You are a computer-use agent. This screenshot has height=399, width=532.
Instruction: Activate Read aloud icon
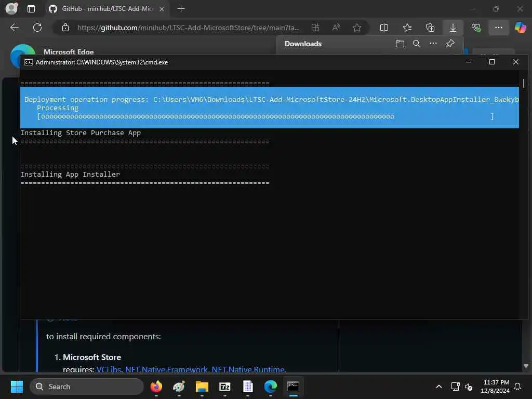click(x=336, y=28)
